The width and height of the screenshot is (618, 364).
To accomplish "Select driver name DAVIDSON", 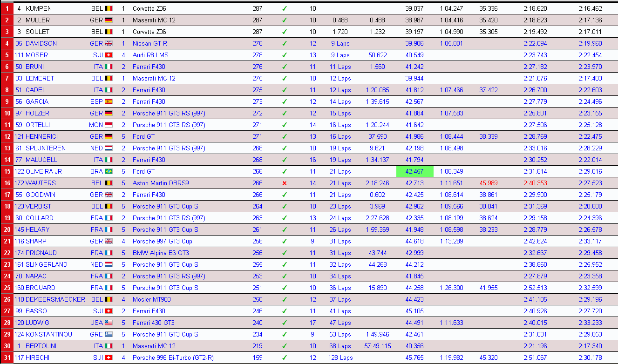I will coord(41,43).
